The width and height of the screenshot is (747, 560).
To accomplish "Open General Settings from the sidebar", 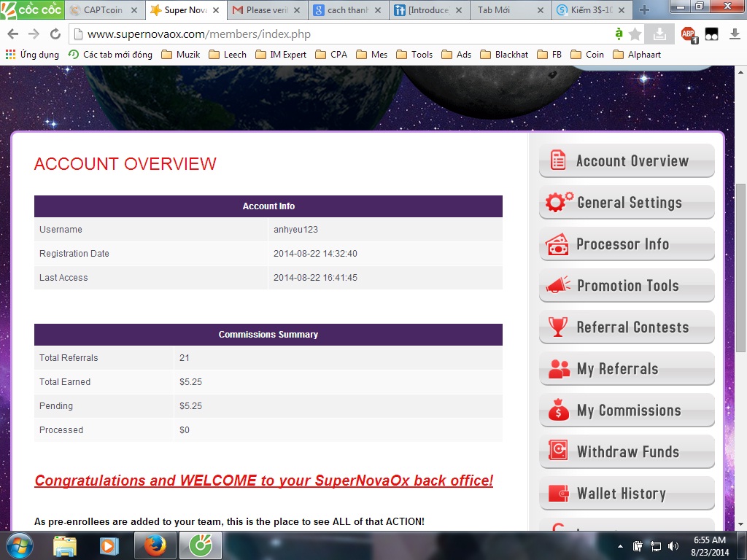I will (x=627, y=203).
